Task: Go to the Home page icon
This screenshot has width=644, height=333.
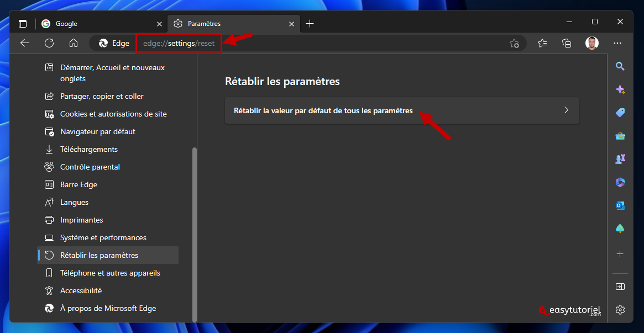Action: pos(74,43)
